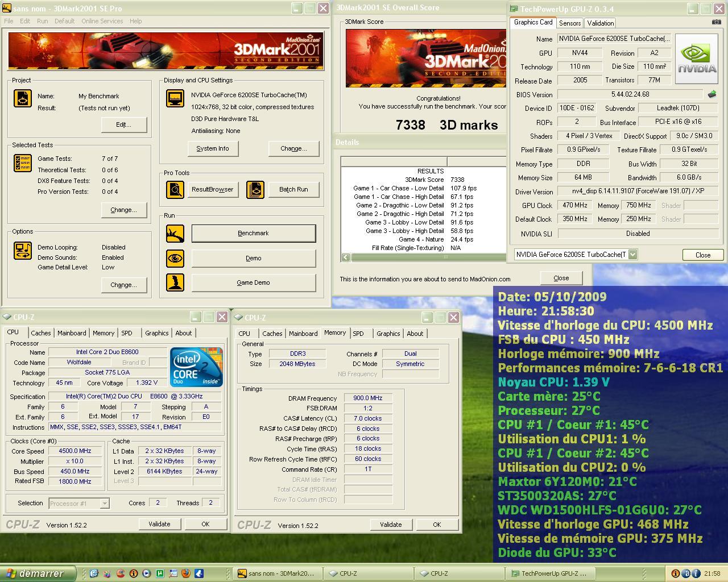Open the Help menu in 3DMark2001
This screenshot has width=728, height=582.
[135, 21]
